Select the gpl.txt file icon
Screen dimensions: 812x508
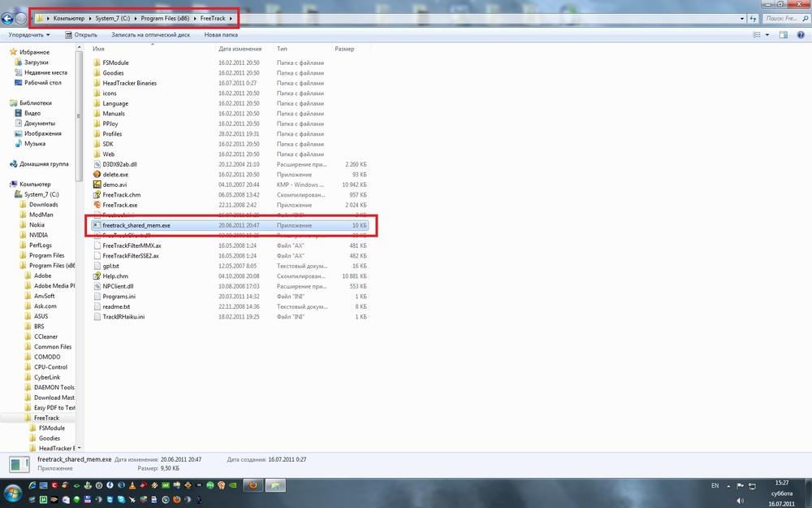(97, 266)
